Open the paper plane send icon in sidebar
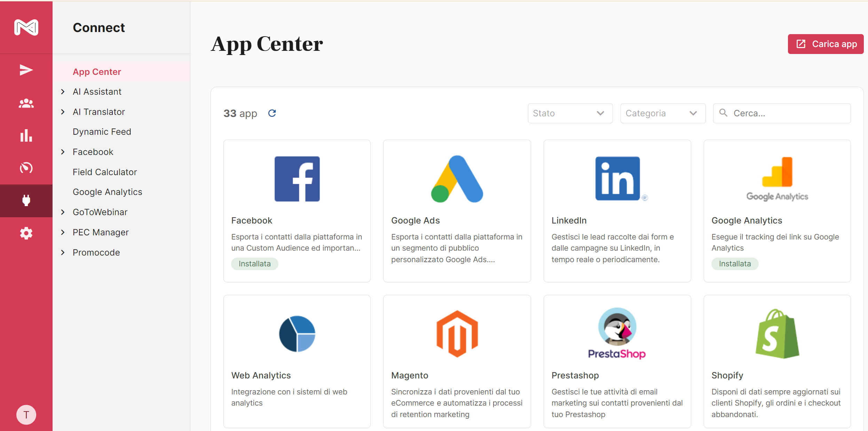The height and width of the screenshot is (431, 868). click(x=26, y=70)
